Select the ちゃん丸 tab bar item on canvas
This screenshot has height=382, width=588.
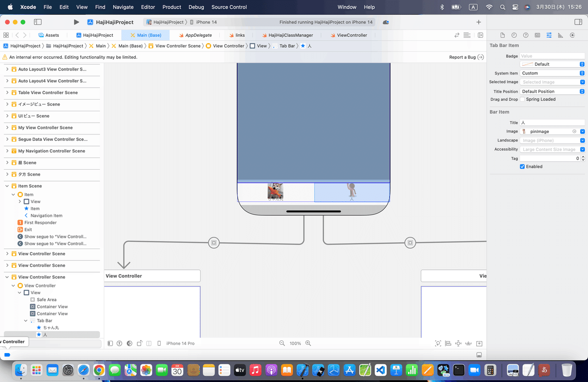point(275,192)
